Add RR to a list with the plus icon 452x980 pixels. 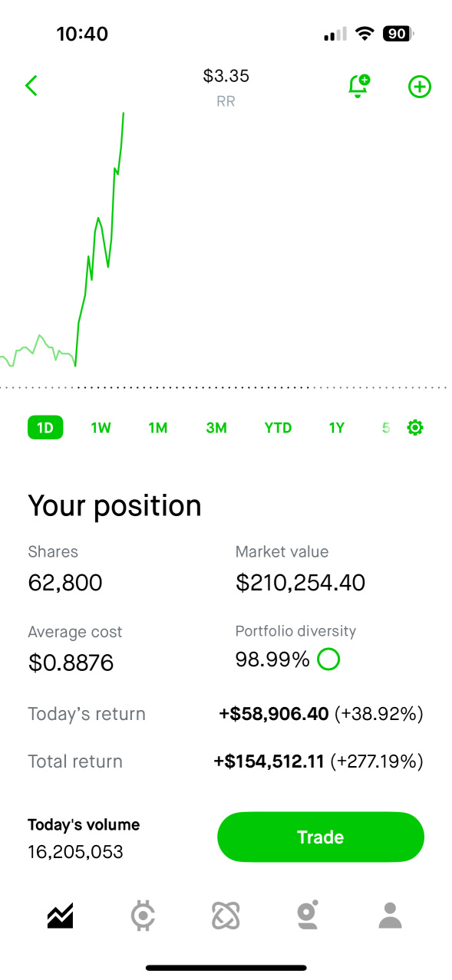pos(419,87)
